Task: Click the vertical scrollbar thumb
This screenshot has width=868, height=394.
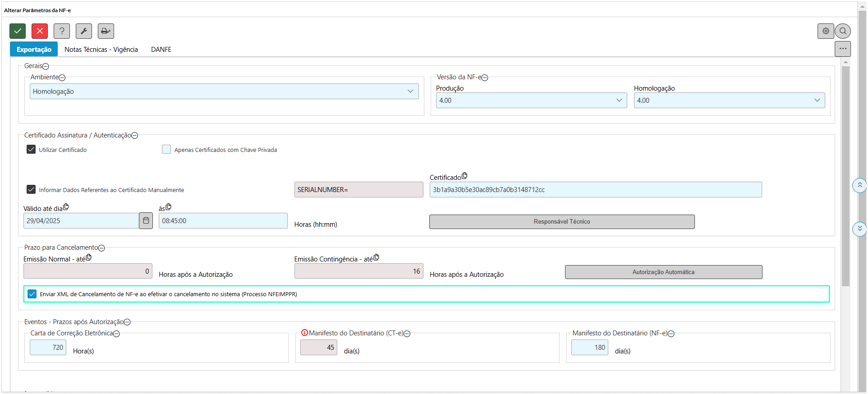Action: coord(846,176)
